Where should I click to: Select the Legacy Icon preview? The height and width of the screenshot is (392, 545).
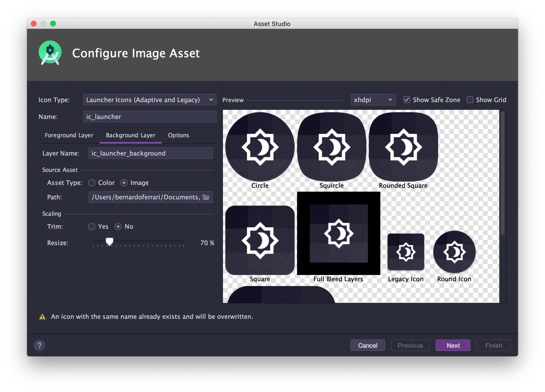406,252
